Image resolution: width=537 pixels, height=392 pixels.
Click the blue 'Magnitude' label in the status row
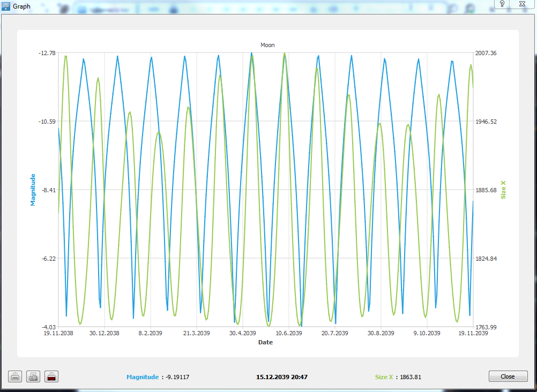[x=143, y=377]
